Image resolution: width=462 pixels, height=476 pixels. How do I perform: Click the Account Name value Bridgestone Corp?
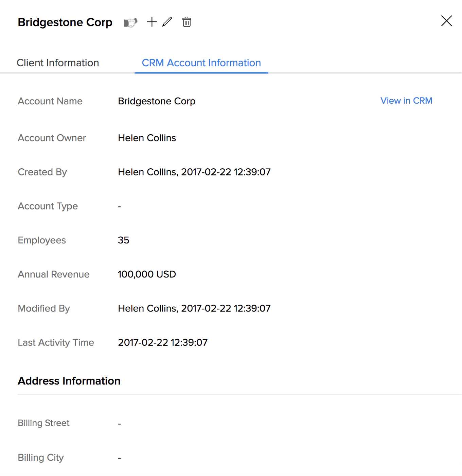coord(157,101)
